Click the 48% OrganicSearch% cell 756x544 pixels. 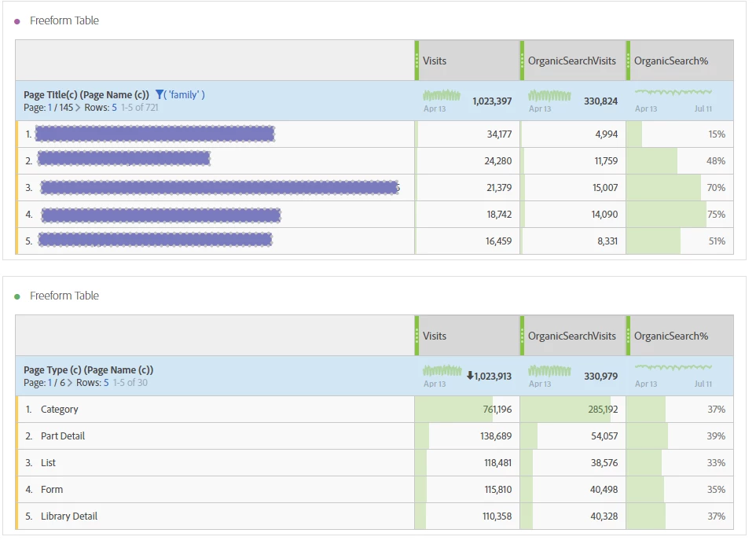coord(680,160)
